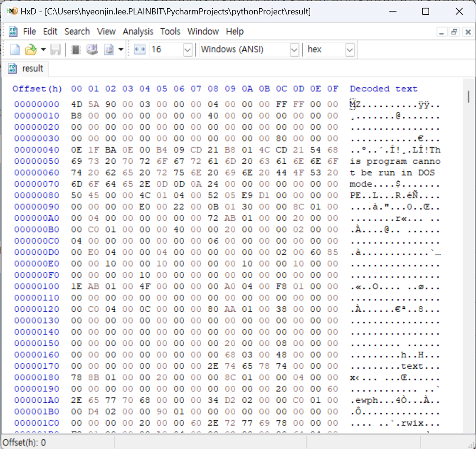Open the Analysis menu
Screen dimensions: 476x449
click(138, 32)
